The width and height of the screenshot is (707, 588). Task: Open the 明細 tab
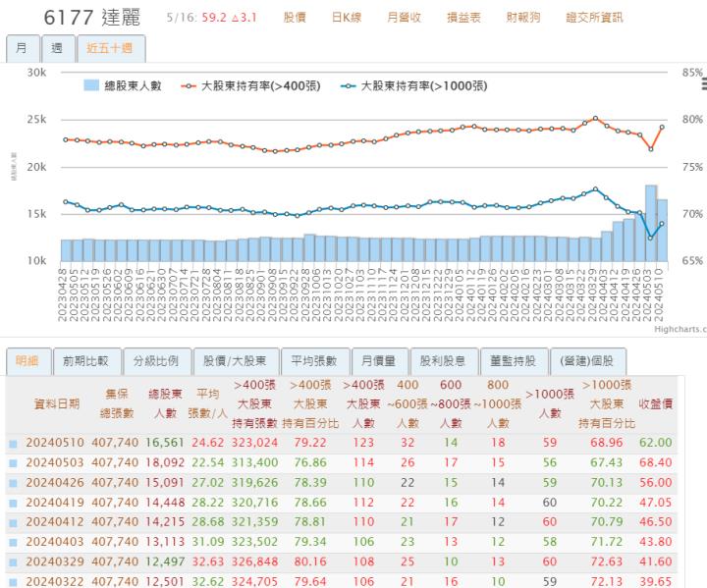coord(27,361)
